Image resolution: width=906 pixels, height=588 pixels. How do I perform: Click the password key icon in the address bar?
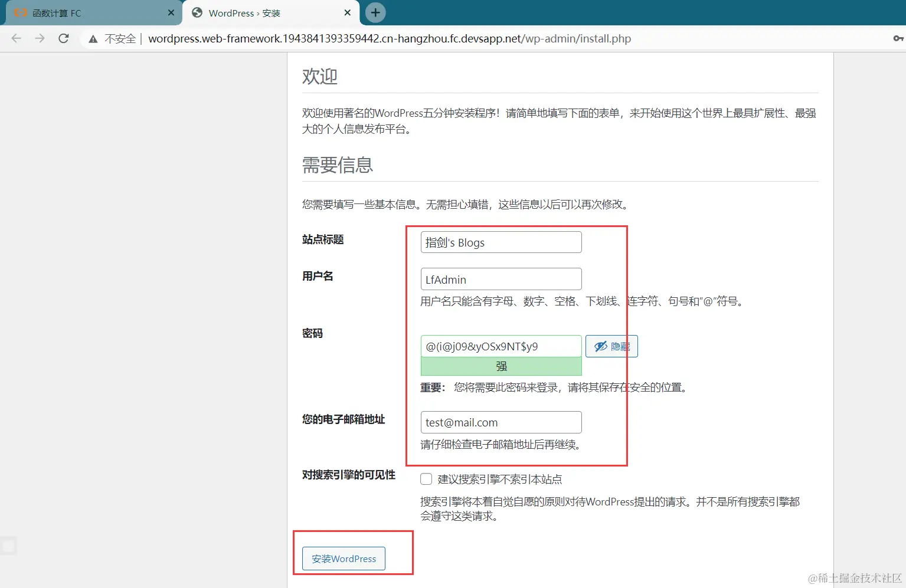pyautogui.click(x=898, y=38)
